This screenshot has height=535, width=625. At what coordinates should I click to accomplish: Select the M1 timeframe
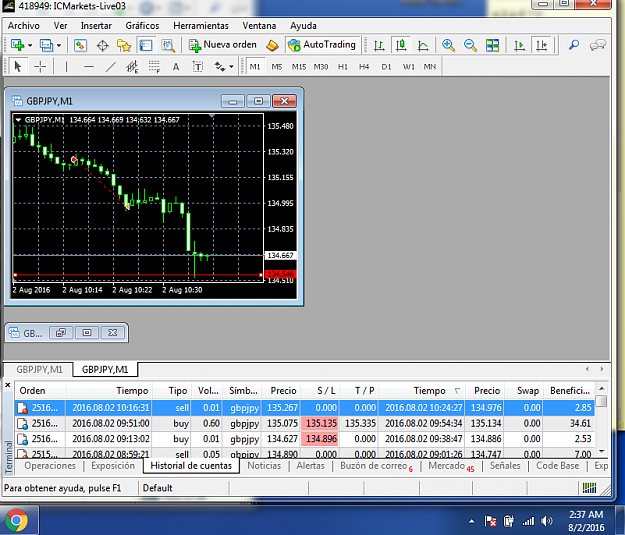[255, 67]
